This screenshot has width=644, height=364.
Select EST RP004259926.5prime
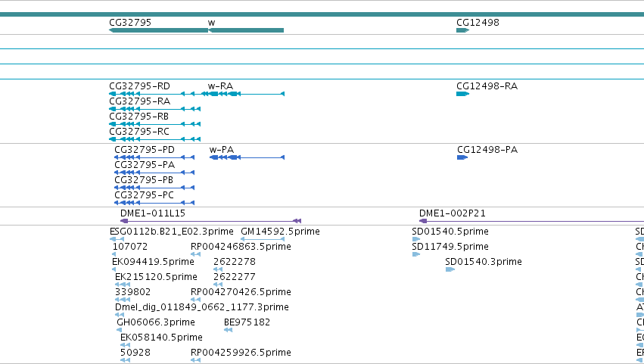241,353
